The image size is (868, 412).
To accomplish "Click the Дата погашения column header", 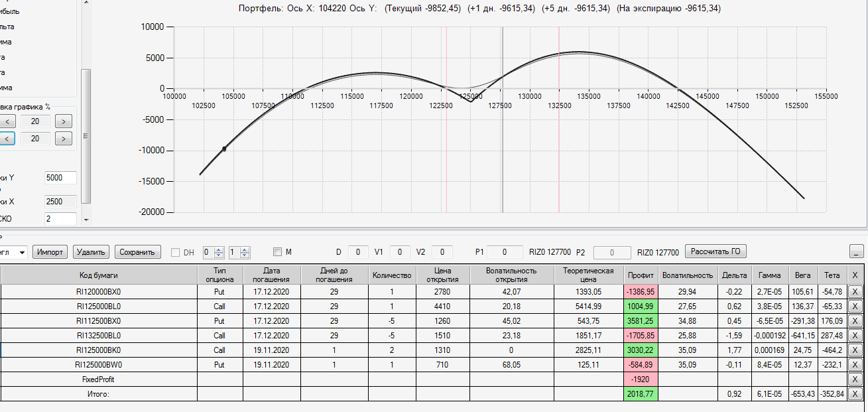I will point(272,275).
